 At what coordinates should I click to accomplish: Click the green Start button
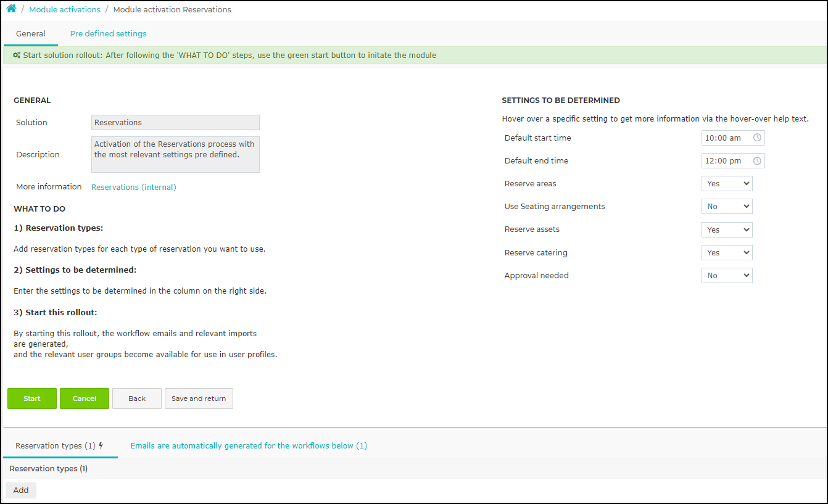pyautogui.click(x=32, y=399)
